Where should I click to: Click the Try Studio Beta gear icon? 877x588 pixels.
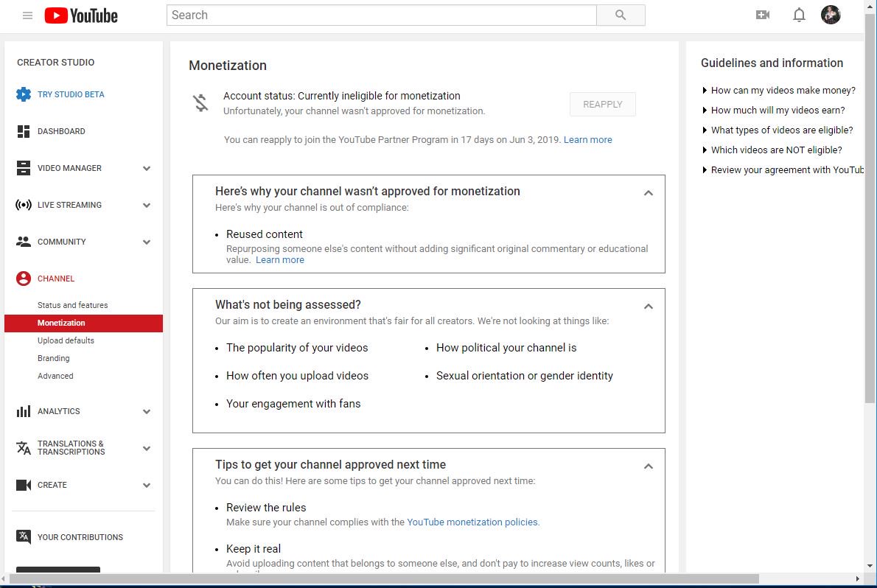[x=24, y=94]
